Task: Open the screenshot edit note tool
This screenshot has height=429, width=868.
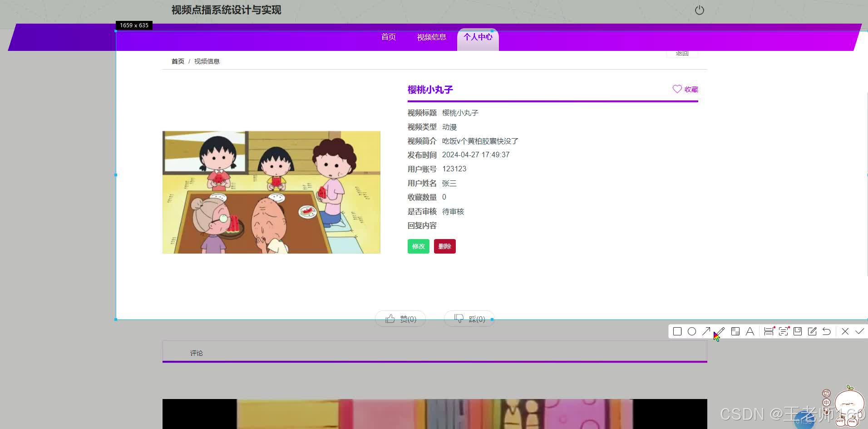Action: [812, 331]
